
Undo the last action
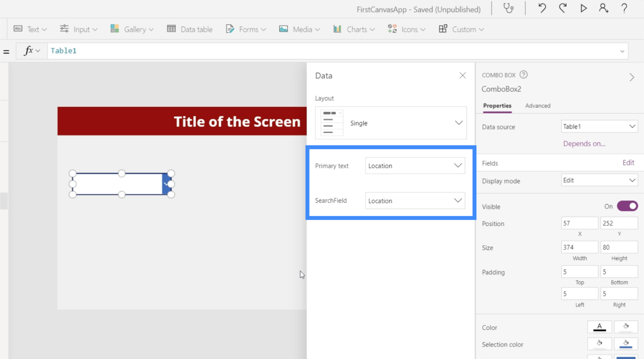pos(542,8)
